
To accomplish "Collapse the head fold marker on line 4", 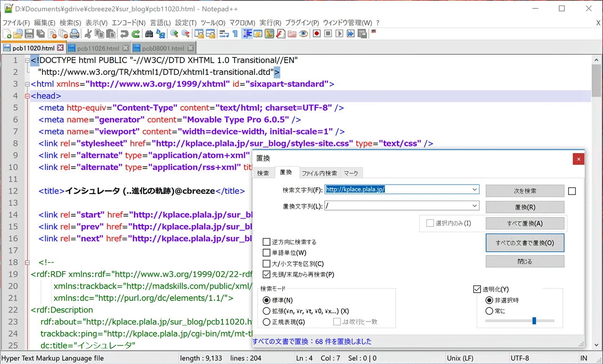I will click(x=27, y=96).
